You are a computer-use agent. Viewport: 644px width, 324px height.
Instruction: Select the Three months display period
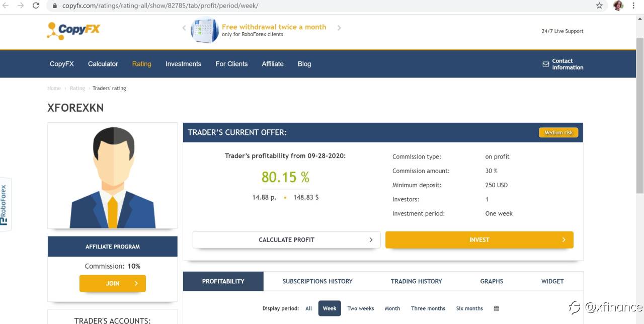click(428, 308)
